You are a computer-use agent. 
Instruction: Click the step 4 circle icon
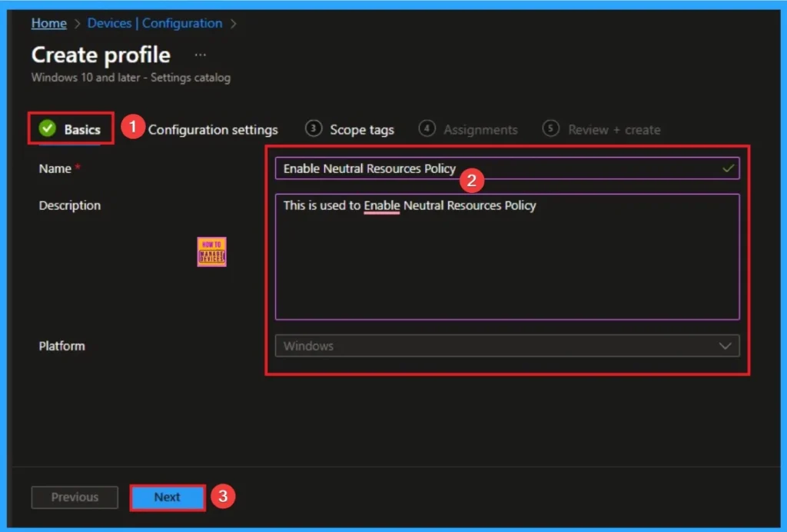tap(427, 129)
